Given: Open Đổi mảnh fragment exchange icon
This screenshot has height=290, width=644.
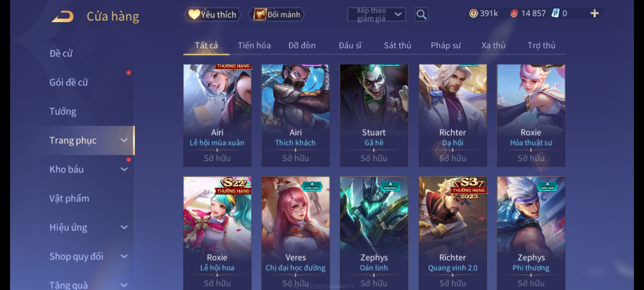Looking at the screenshot, I should 277,15.
